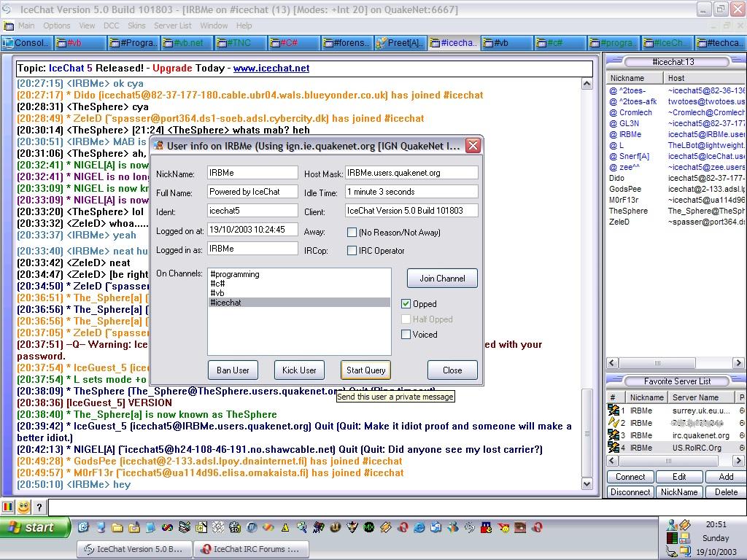
Task: Open the text color picker icon
Action: pos(8,507)
